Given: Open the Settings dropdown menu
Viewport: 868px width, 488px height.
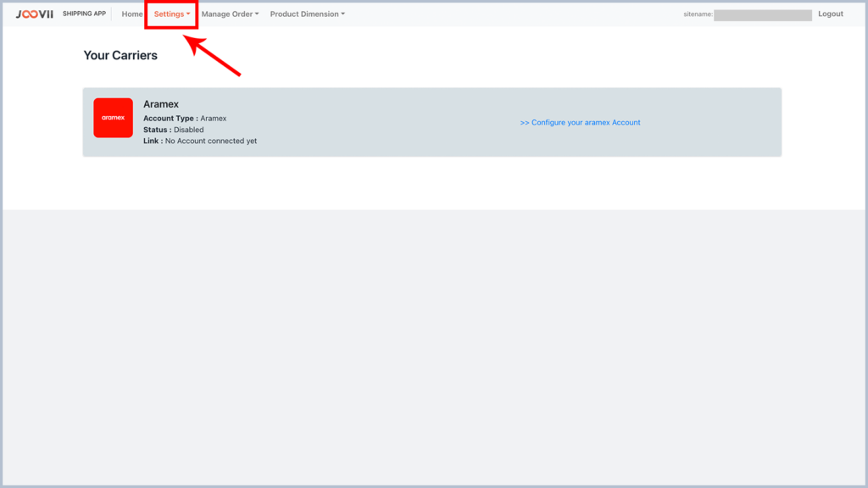Looking at the screenshot, I should click(171, 14).
